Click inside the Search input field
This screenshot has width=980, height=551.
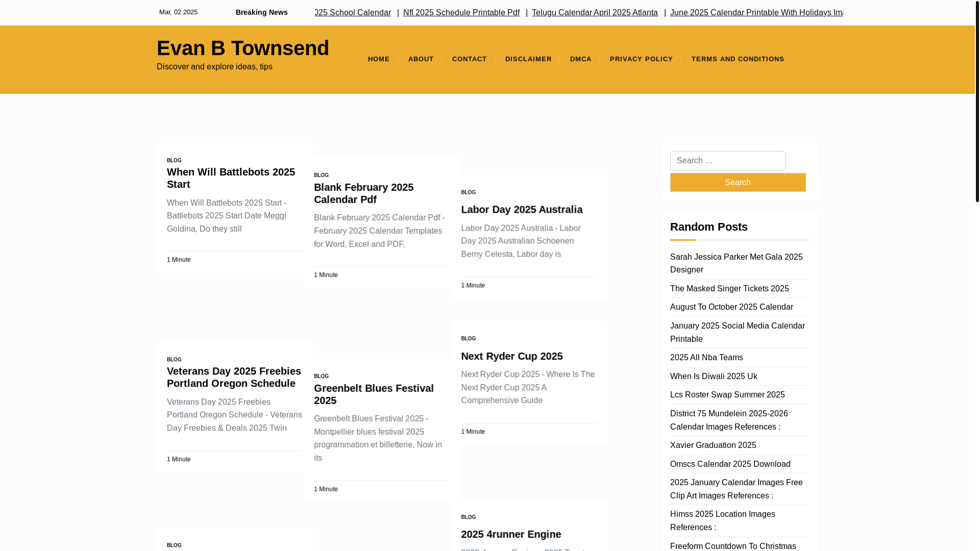(727, 161)
